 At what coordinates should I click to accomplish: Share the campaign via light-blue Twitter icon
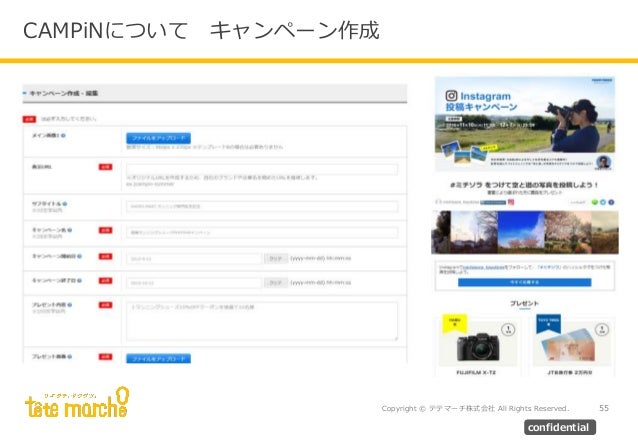click(603, 202)
